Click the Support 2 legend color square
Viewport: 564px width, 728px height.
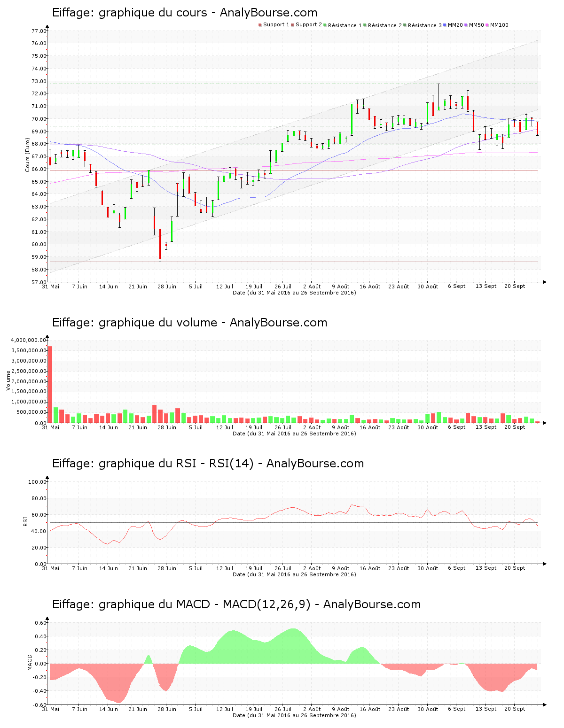pos(292,25)
